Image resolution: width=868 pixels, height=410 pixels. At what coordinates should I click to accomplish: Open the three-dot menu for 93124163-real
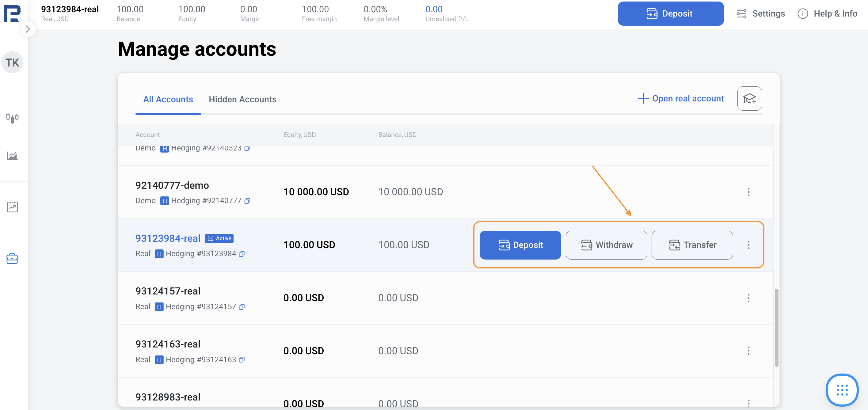(748, 351)
